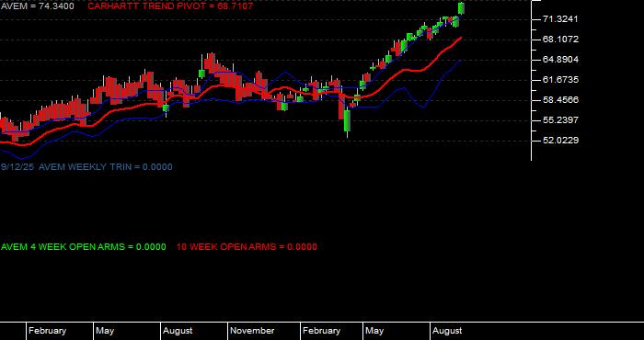
Task: Click the AVEM WEEKLY TRIN = 0.0000 label
Action: [106, 167]
